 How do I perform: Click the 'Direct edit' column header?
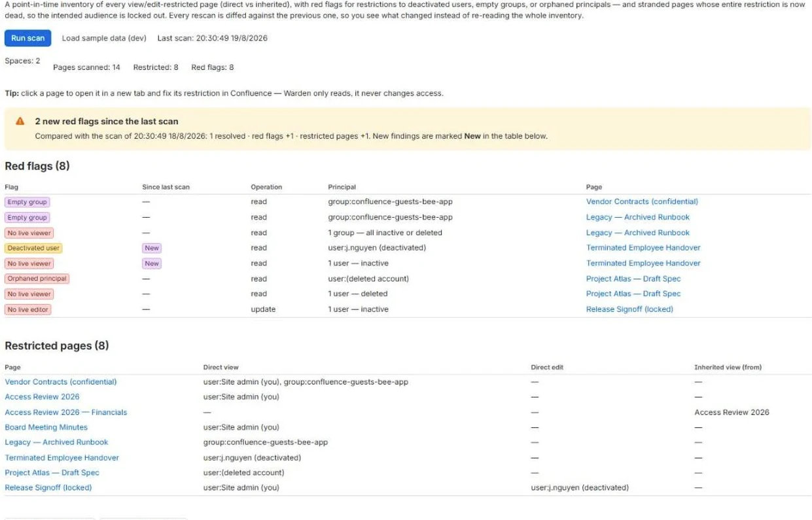(x=547, y=368)
